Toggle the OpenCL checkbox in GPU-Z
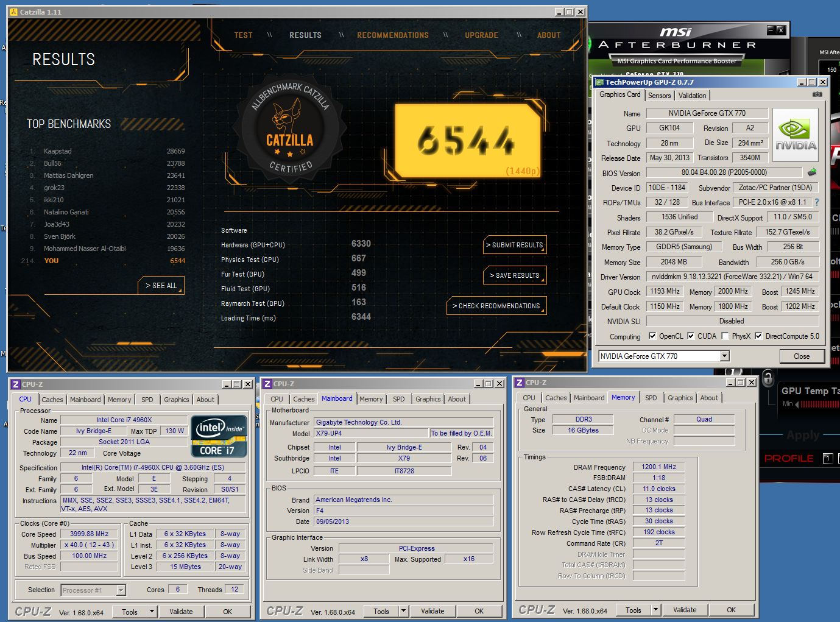Viewport: 840px width, 622px height. [x=652, y=336]
